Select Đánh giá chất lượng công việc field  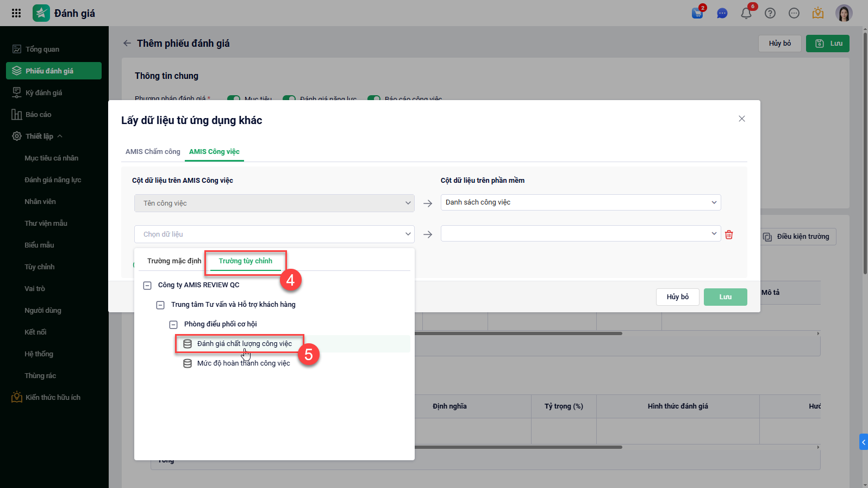click(x=244, y=344)
